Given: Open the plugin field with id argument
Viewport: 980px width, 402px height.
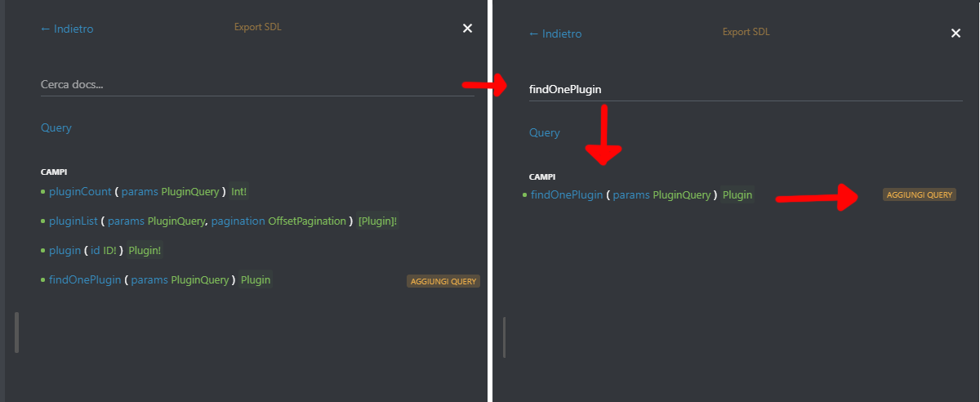Looking at the screenshot, I should pos(65,250).
